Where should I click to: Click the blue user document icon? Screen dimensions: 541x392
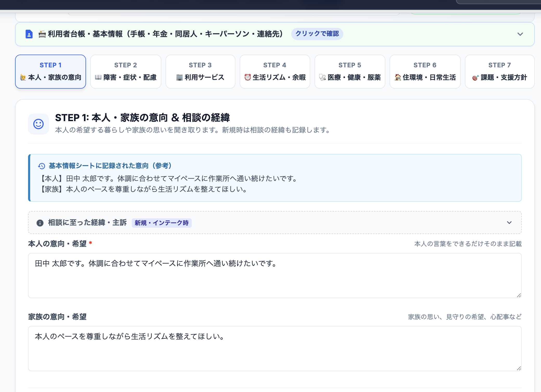(29, 34)
